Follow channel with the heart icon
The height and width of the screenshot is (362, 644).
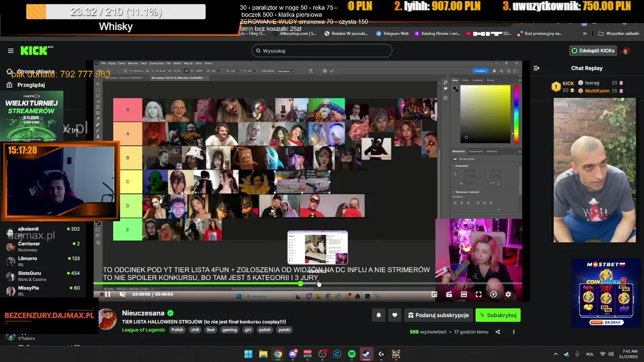394,315
